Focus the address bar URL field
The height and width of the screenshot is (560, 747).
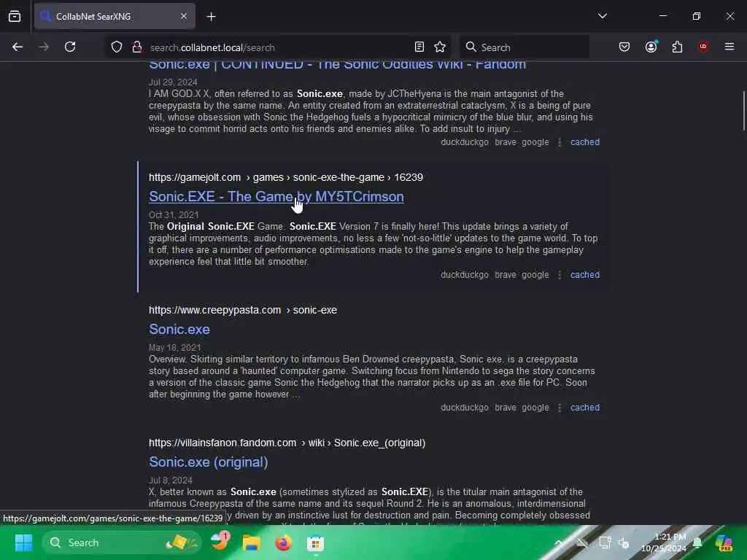click(x=276, y=47)
